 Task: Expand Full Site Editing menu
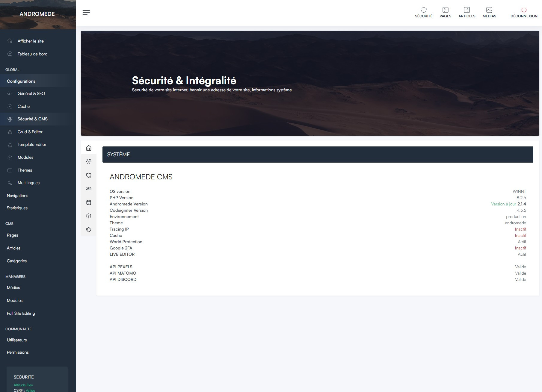click(x=21, y=313)
